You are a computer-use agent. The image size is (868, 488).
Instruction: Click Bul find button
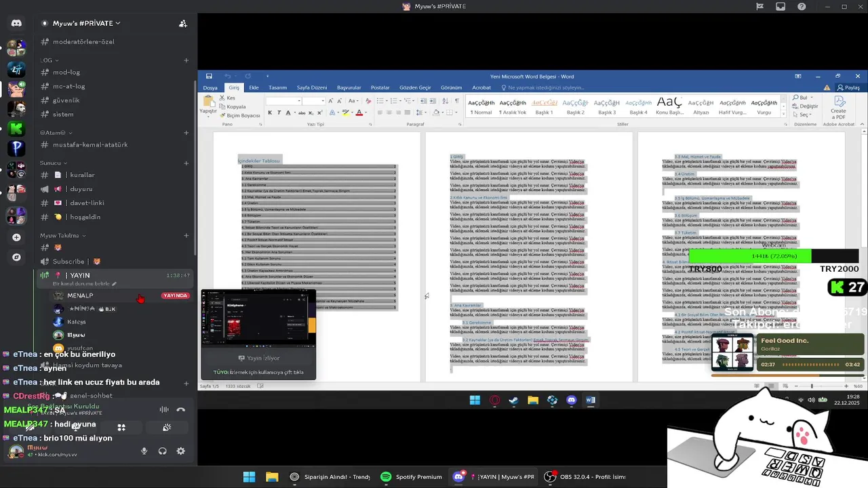coord(803,98)
